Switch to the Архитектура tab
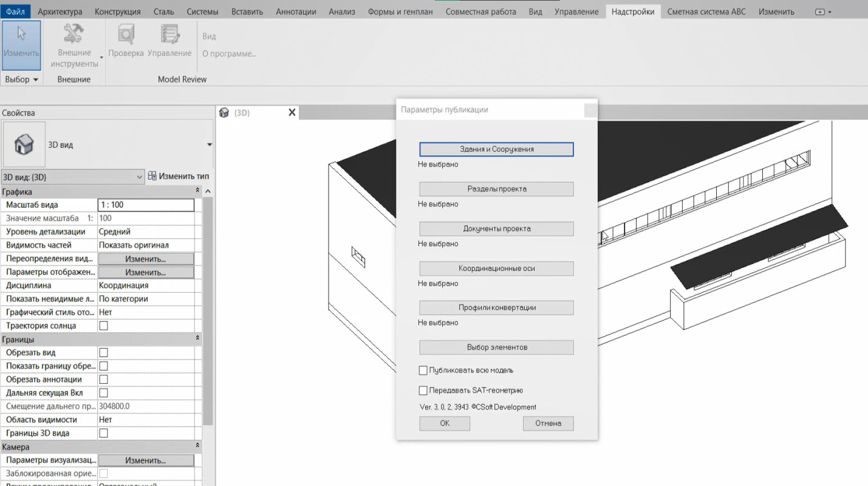This screenshot has width=868, height=486. coord(60,12)
